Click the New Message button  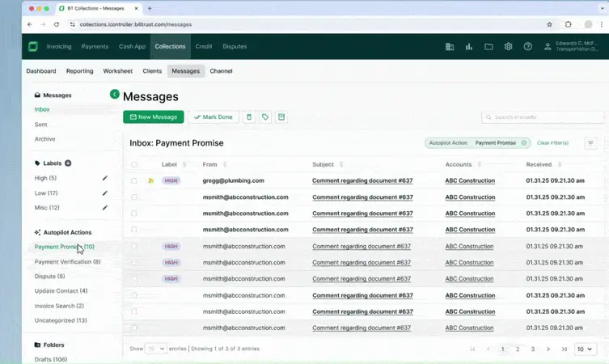154,117
